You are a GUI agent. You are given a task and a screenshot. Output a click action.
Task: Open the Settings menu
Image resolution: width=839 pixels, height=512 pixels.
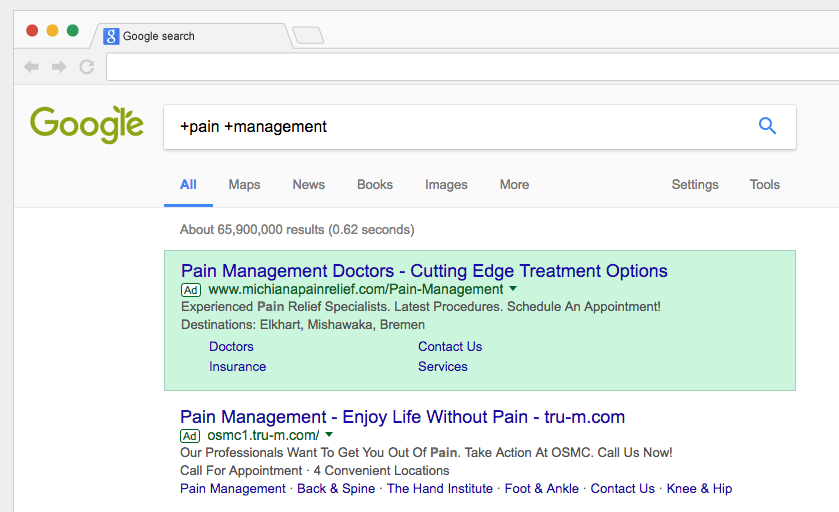click(695, 185)
